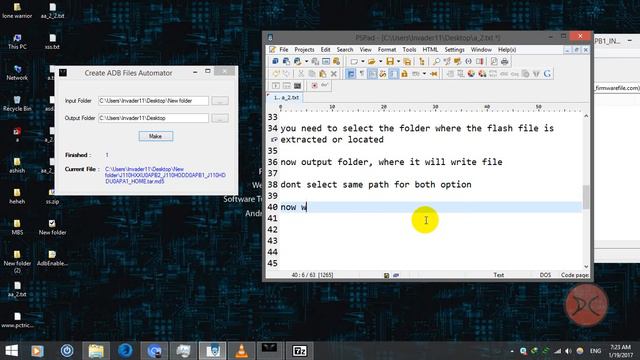Click the File Explorer taskbar icon

[96, 351]
